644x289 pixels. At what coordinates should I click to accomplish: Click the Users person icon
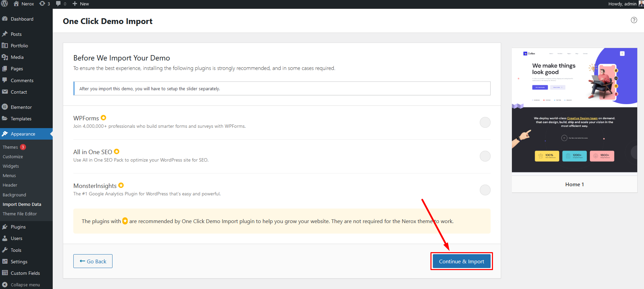click(x=5, y=238)
